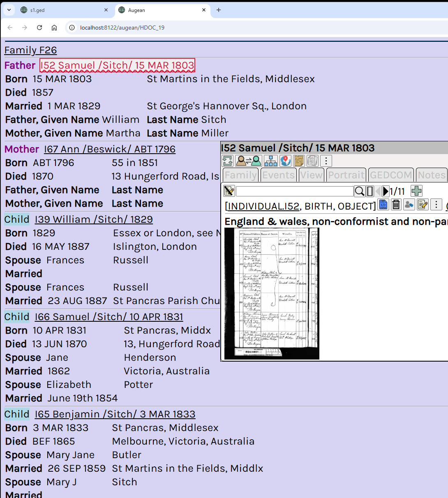The height and width of the screenshot is (498, 448).
Task: Open the map globe icon in popup
Action: coord(286,161)
